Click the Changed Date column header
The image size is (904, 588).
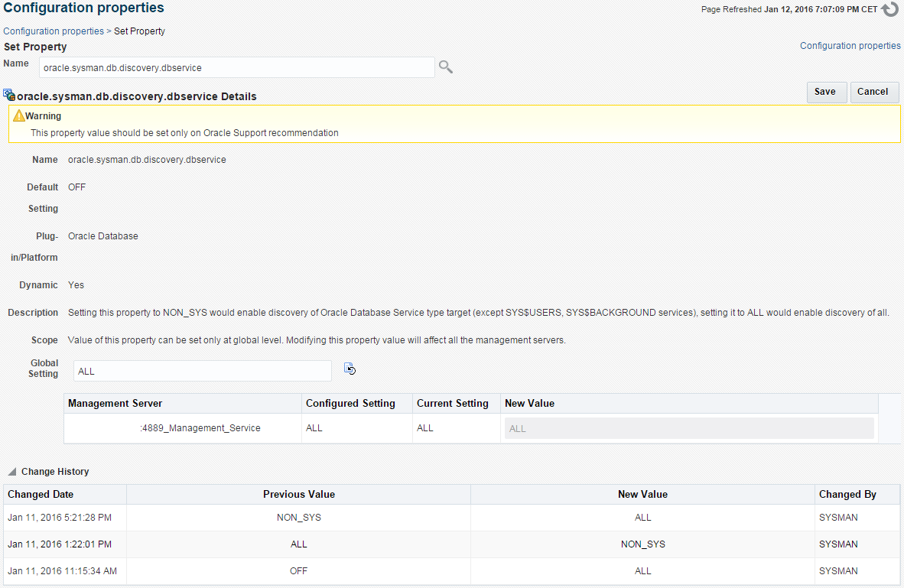[65, 495]
